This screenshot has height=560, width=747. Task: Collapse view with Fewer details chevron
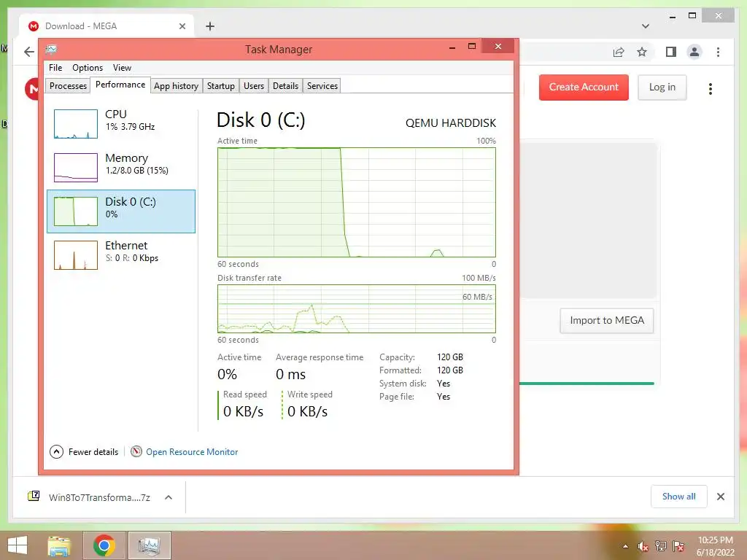[56, 451]
